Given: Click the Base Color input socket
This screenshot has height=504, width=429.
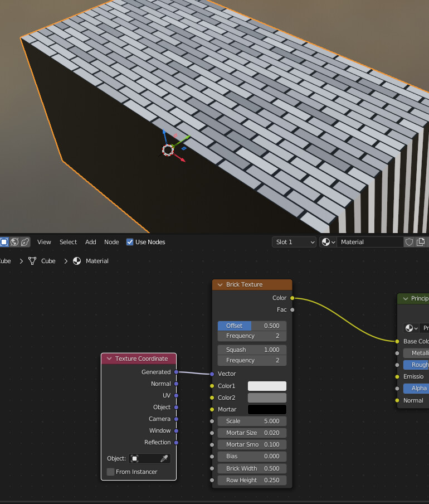Looking at the screenshot, I should click(x=397, y=341).
